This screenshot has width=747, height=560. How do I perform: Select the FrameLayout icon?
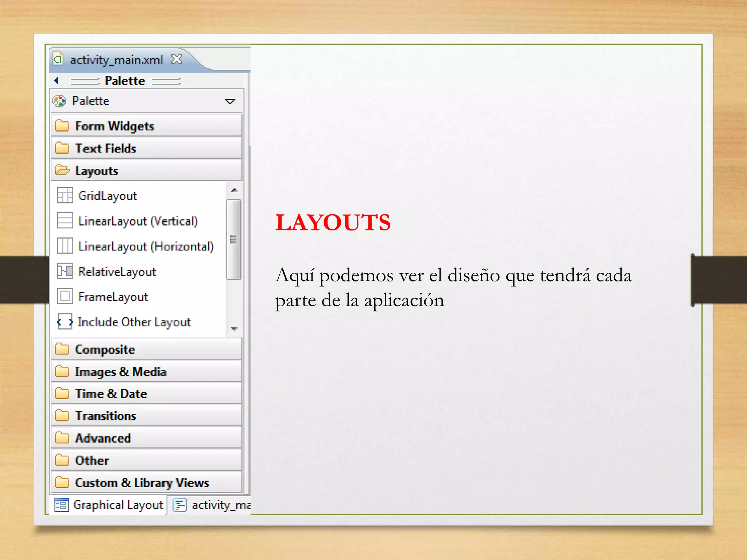[x=65, y=296]
